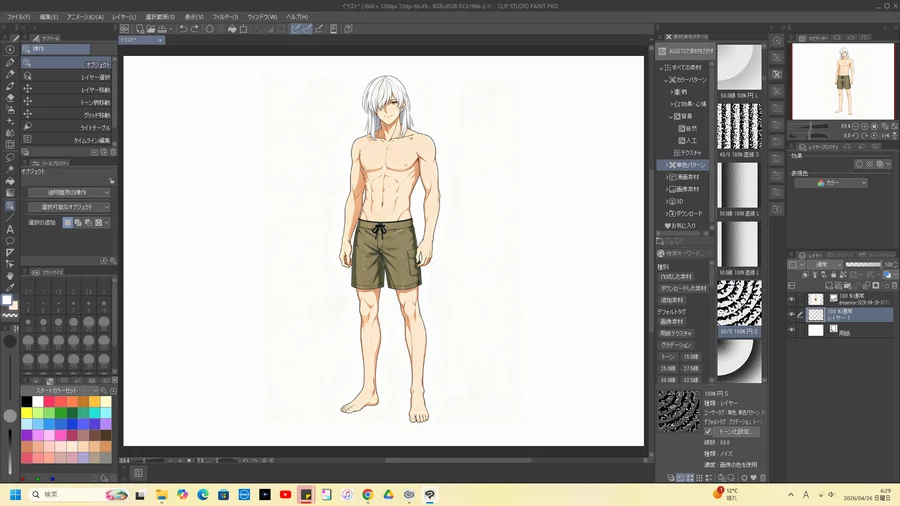Screen dimensions: 900x506
Task: Click the Redo arrow in command bar
Action: pyautogui.click(x=195, y=29)
